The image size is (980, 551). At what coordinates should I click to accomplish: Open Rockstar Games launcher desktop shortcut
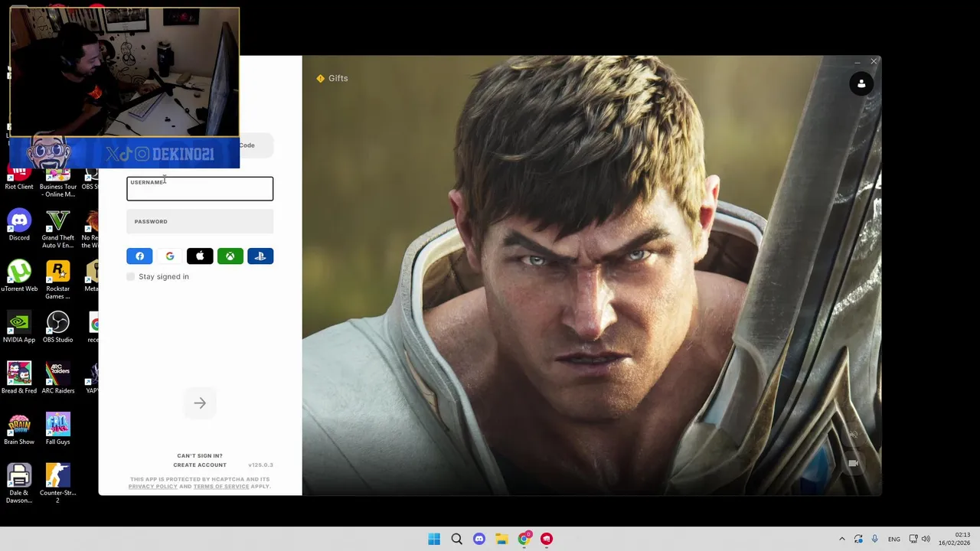58,280
